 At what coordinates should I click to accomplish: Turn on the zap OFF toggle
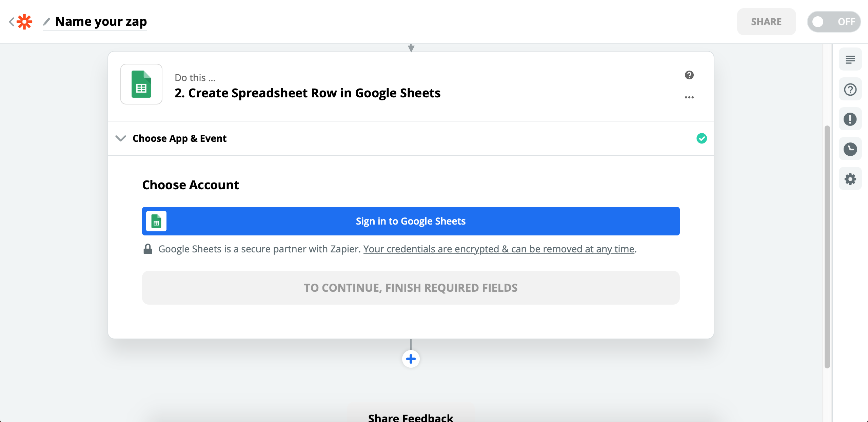coord(833,22)
